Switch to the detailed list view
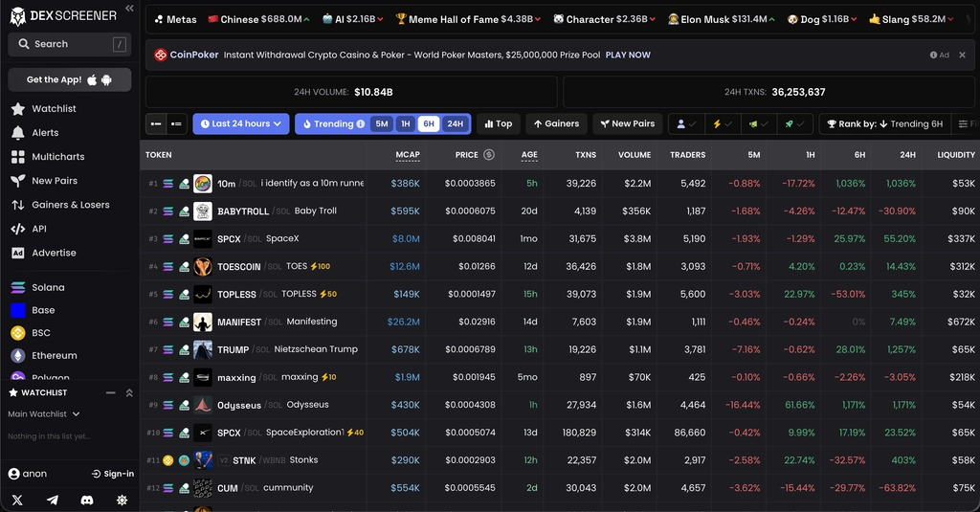Viewport: 980px width, 512px height. point(176,123)
